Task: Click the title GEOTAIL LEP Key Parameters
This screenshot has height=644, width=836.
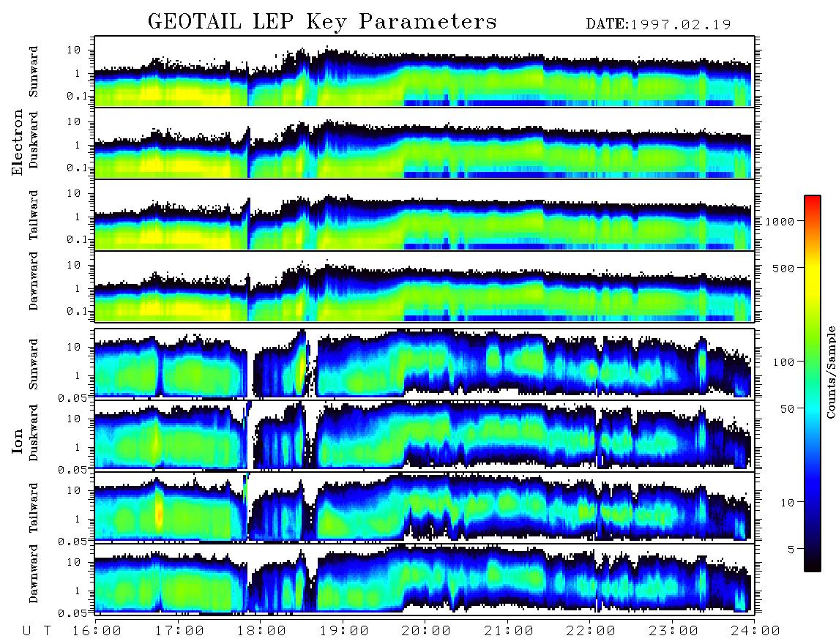Action: click(x=322, y=22)
